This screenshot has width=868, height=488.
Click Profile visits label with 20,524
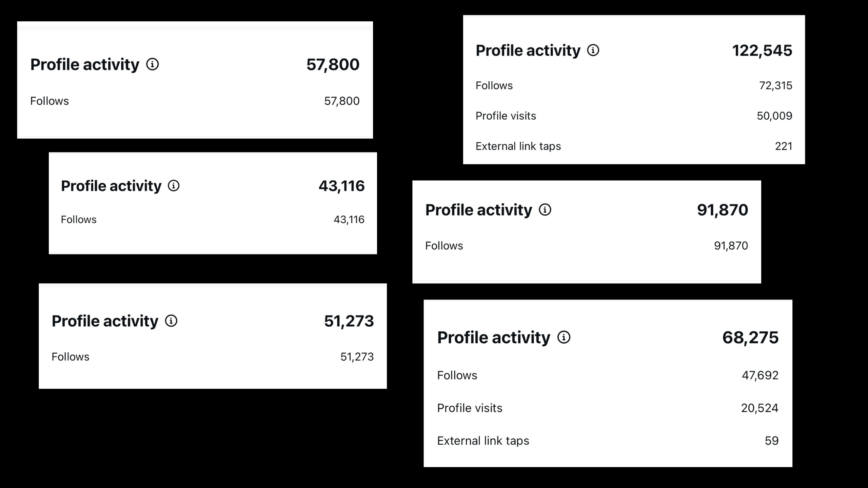[x=470, y=408]
